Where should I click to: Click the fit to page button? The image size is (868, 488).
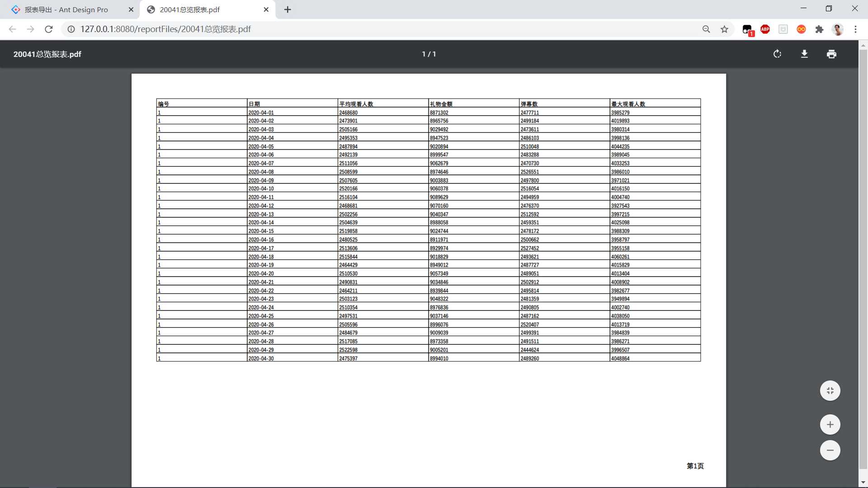830,391
